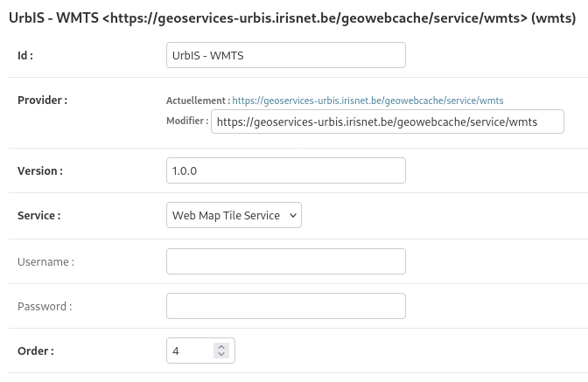Click inside the Order number field
588x382 pixels.
point(190,351)
